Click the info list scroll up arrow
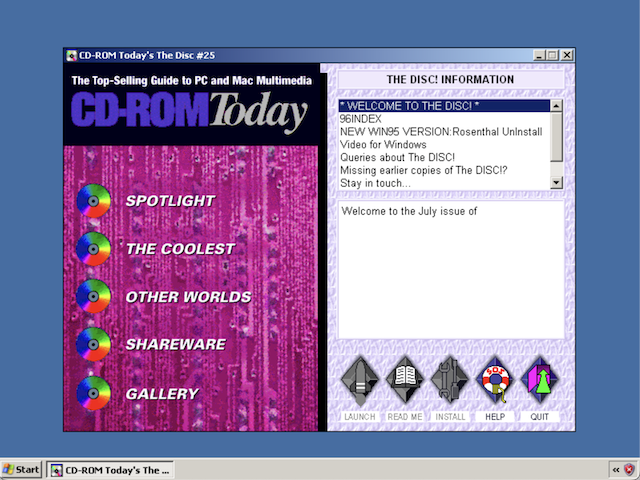 [556, 106]
